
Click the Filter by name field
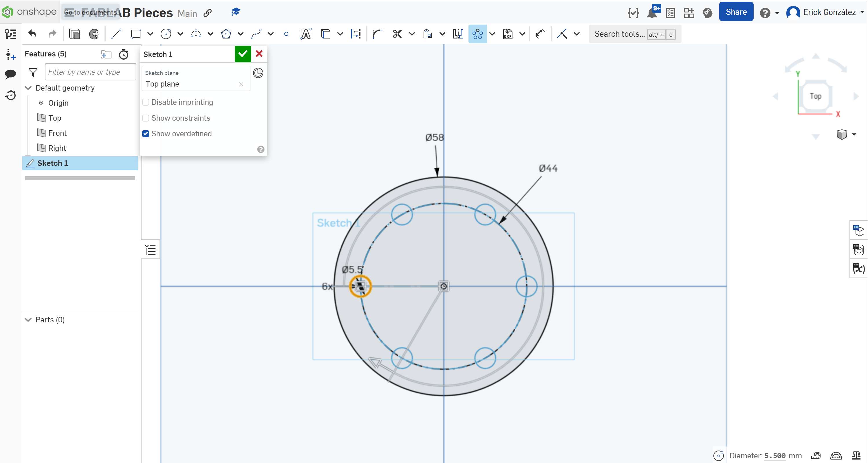point(90,72)
